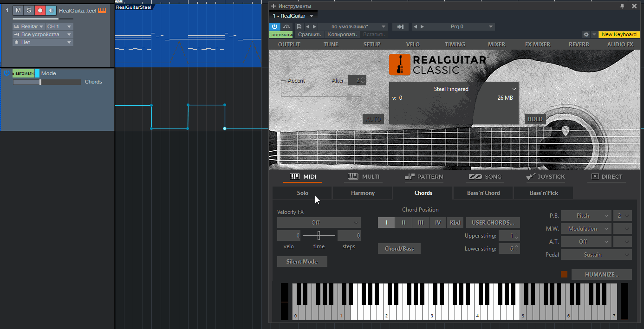
Task: Select the next program with the right arrow beside Prg 0
Action: click(422, 27)
